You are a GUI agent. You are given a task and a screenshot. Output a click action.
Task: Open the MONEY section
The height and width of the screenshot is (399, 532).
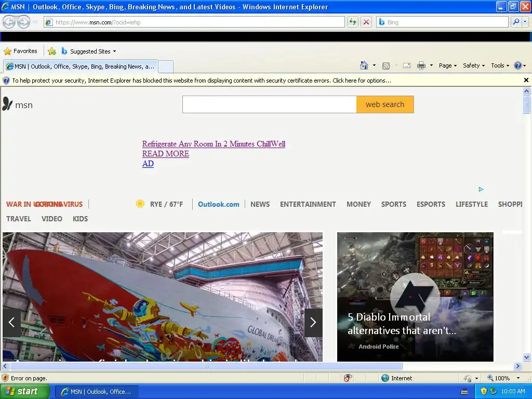pos(358,204)
